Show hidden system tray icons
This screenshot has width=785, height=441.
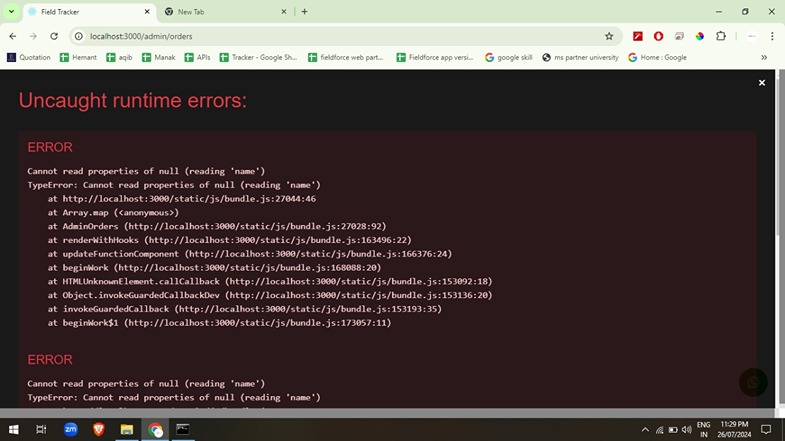[x=644, y=429]
